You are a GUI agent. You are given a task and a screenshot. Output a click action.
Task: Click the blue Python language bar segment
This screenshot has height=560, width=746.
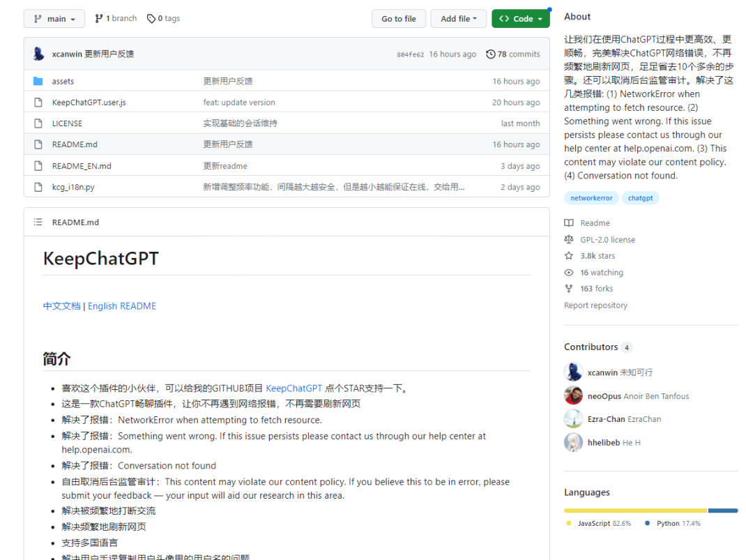pyautogui.click(x=723, y=510)
